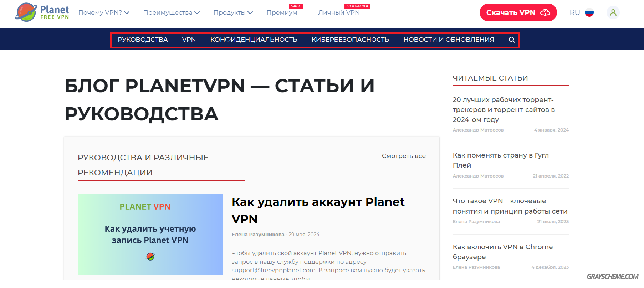Click the cloud download icon in Скачать VPN
Screen dimensions: 644x288
pos(545,12)
